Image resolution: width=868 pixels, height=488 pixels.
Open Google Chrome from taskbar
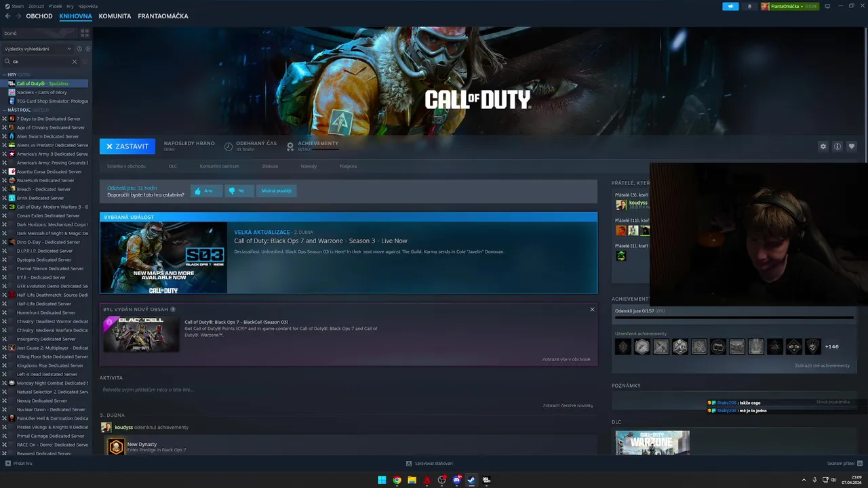(397, 480)
